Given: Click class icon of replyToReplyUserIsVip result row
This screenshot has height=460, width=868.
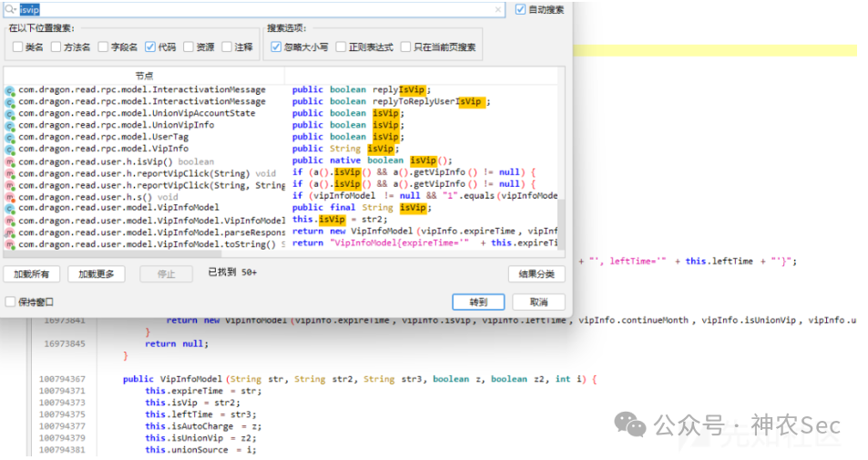Looking at the screenshot, I should [x=9, y=102].
